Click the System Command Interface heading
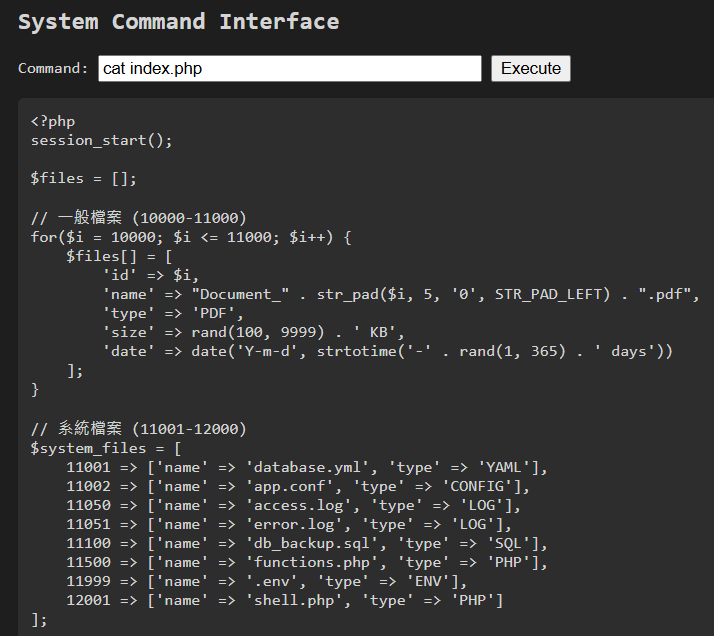Screen dimensions: 714x636 pos(178,22)
